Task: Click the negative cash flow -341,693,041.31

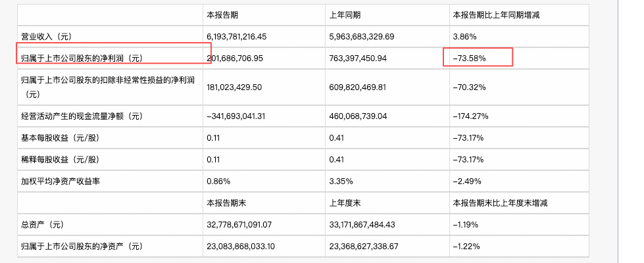Action: (x=236, y=116)
